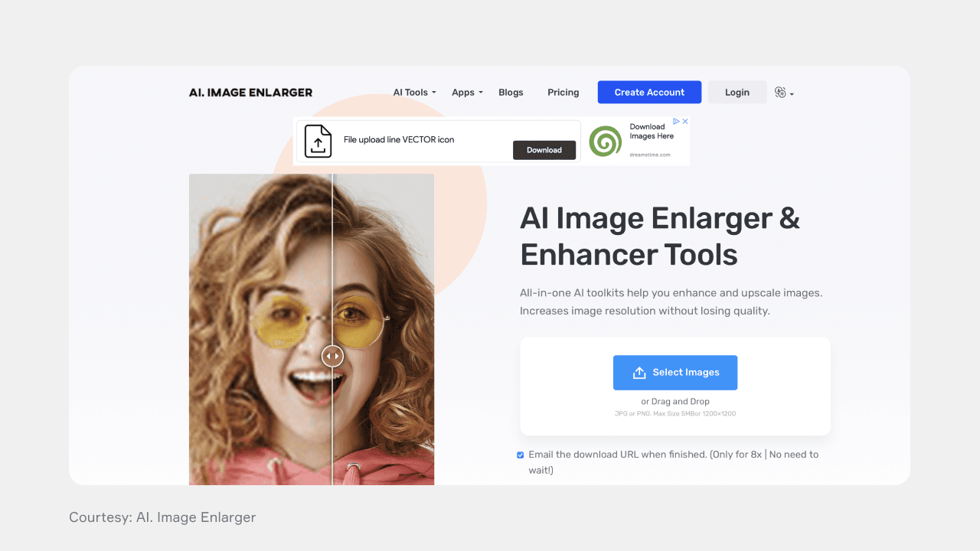This screenshot has height=551, width=980.
Task: Open the AI Tools dropdown menu
Action: click(414, 93)
